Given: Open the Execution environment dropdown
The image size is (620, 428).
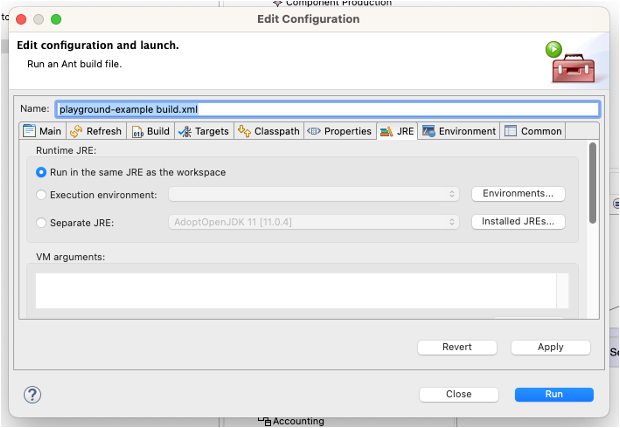Looking at the screenshot, I should [314, 194].
